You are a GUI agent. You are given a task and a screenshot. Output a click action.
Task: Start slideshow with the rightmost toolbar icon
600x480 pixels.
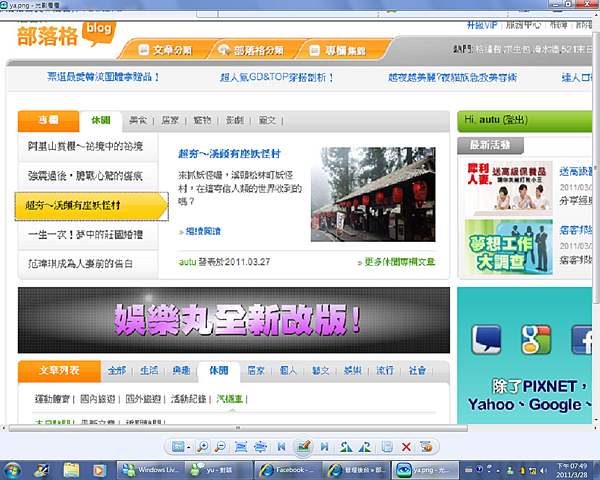pos(426,447)
